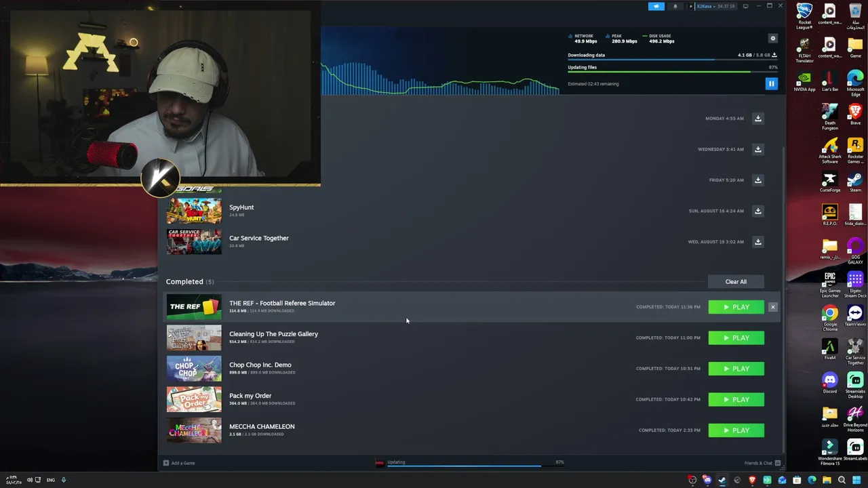Open Microsoft Edge desktop shortcut

point(855,83)
